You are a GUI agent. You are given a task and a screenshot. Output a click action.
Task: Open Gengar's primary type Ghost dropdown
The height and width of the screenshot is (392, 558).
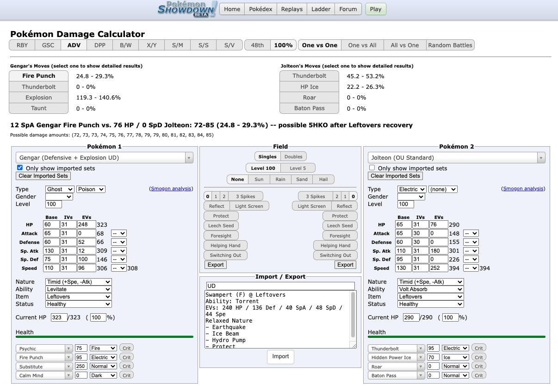tap(60, 189)
